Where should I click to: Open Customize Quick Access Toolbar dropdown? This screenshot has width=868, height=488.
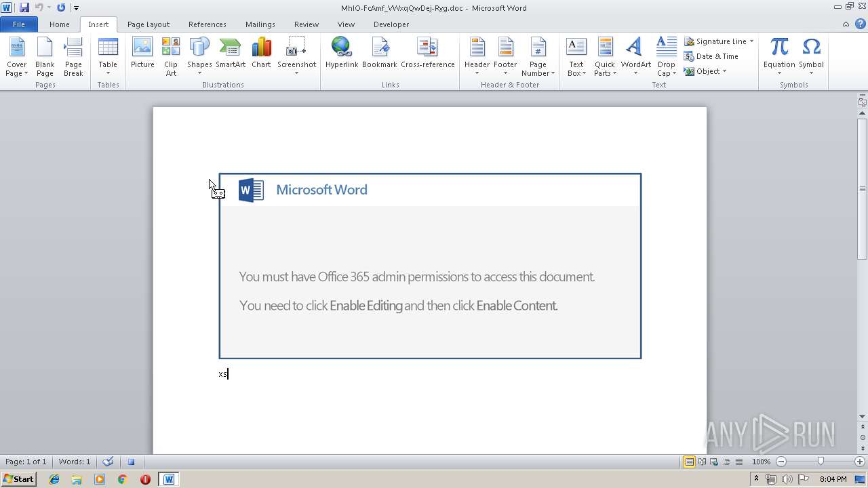(76, 7)
